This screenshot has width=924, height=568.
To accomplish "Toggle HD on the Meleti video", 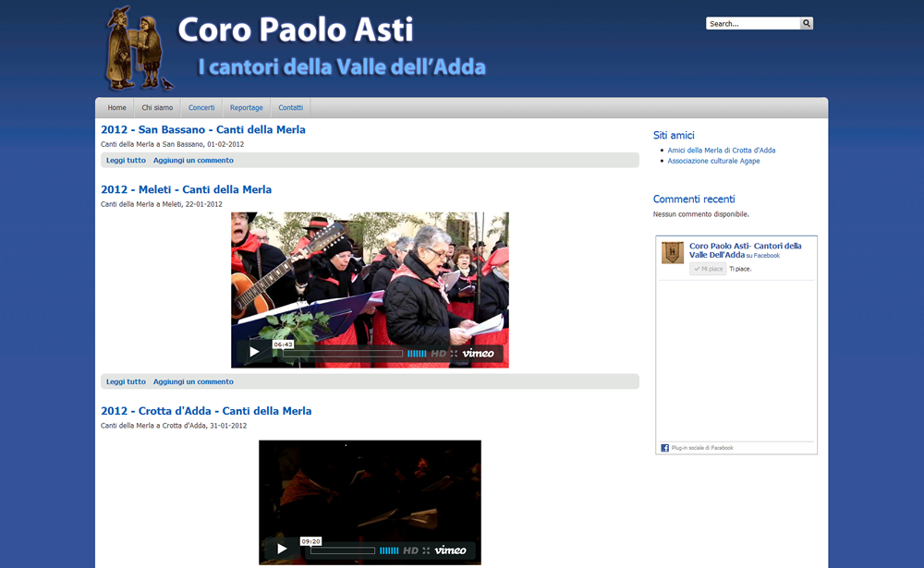I will tap(438, 354).
